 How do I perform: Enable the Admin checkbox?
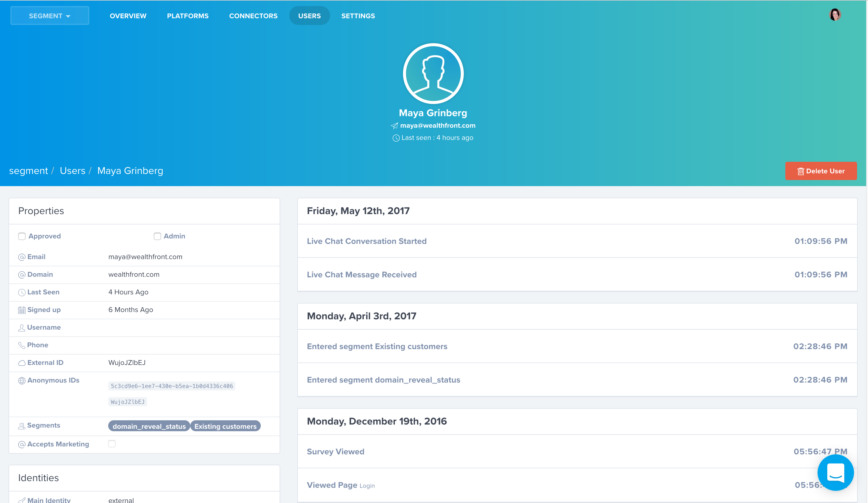(x=157, y=236)
